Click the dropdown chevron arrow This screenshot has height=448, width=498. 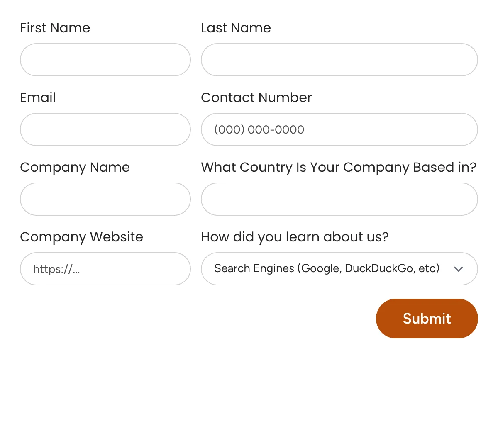pyautogui.click(x=459, y=269)
